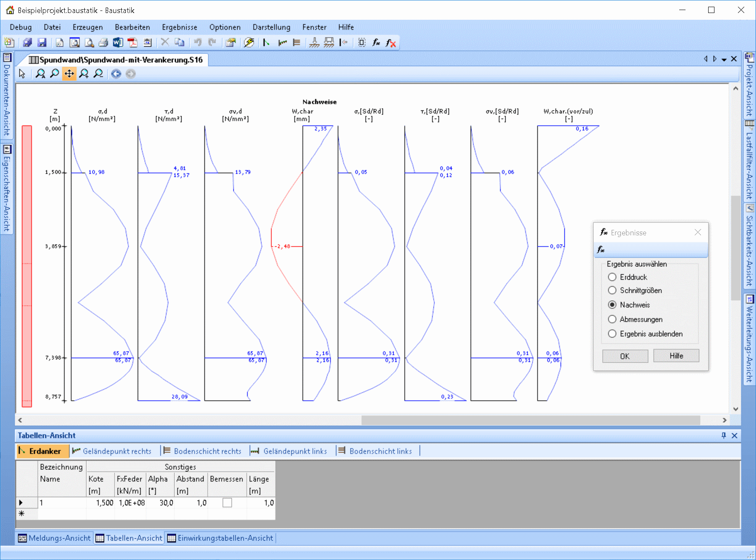Click Hilfe button in Ergebnisse dialog
Screen dimensions: 756x560
click(676, 356)
